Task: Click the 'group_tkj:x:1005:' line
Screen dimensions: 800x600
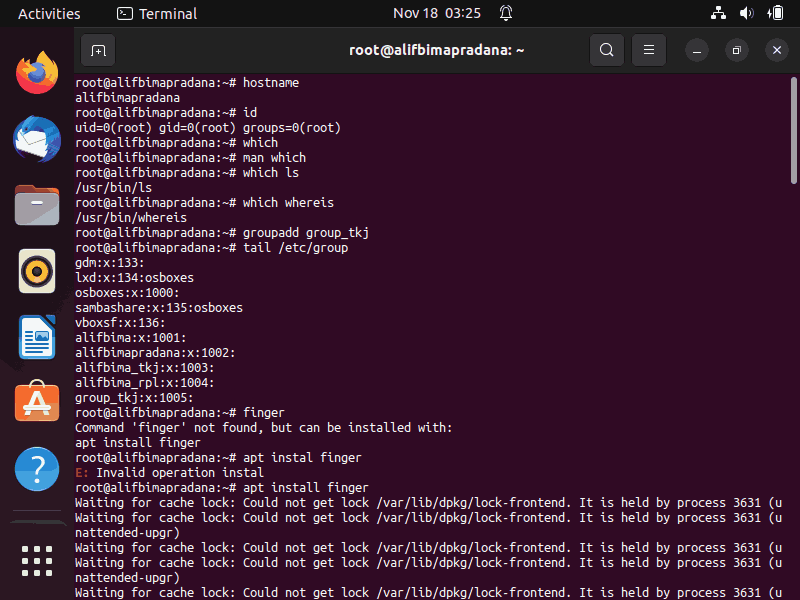Action: pyautogui.click(x=134, y=398)
